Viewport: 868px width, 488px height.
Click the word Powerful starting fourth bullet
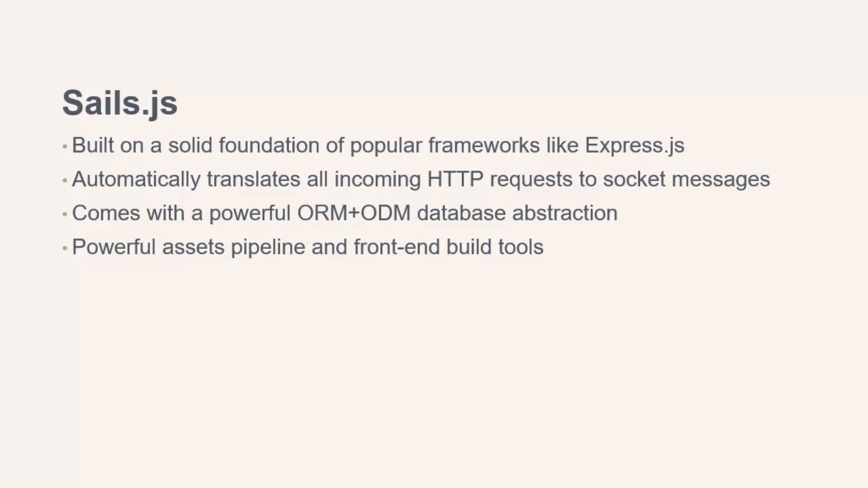(x=114, y=247)
